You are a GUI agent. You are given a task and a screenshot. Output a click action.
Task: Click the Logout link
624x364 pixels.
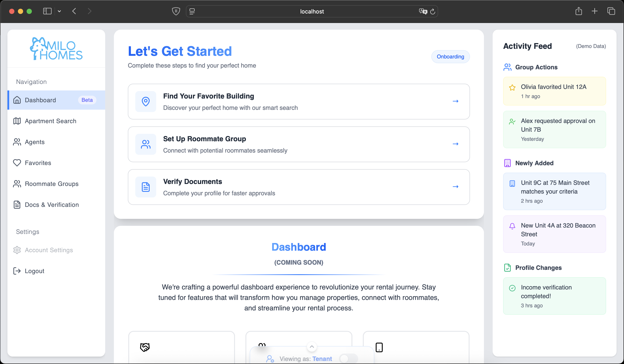(34, 271)
